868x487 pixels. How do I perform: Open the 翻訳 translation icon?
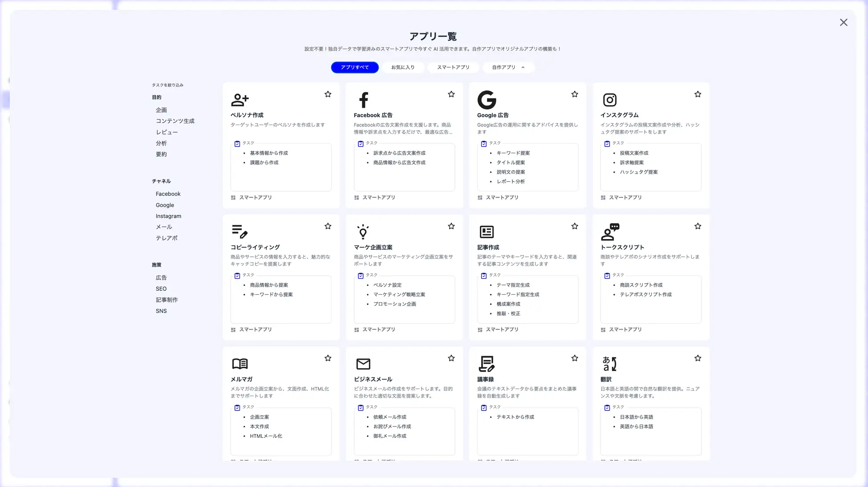tap(609, 364)
